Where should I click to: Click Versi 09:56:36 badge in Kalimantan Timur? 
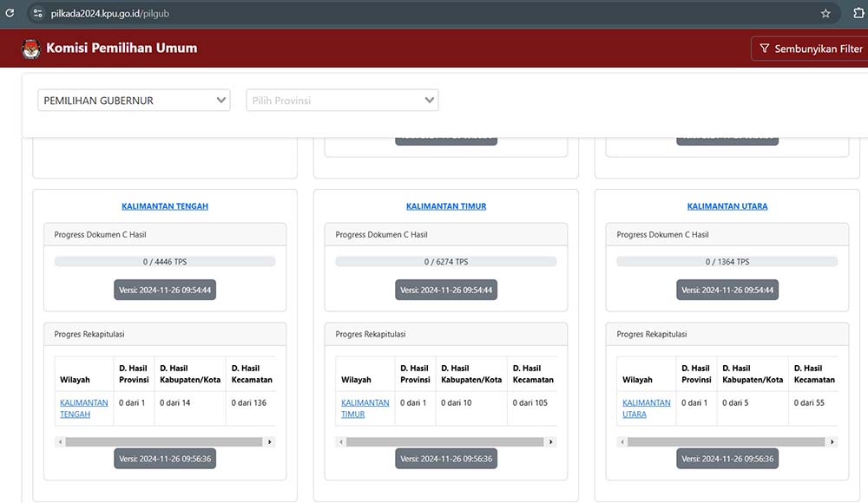click(446, 459)
